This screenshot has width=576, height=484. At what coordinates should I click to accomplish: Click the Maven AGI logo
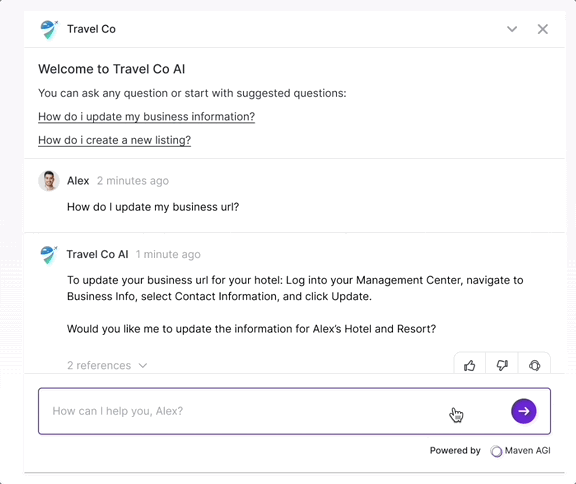coord(496,451)
